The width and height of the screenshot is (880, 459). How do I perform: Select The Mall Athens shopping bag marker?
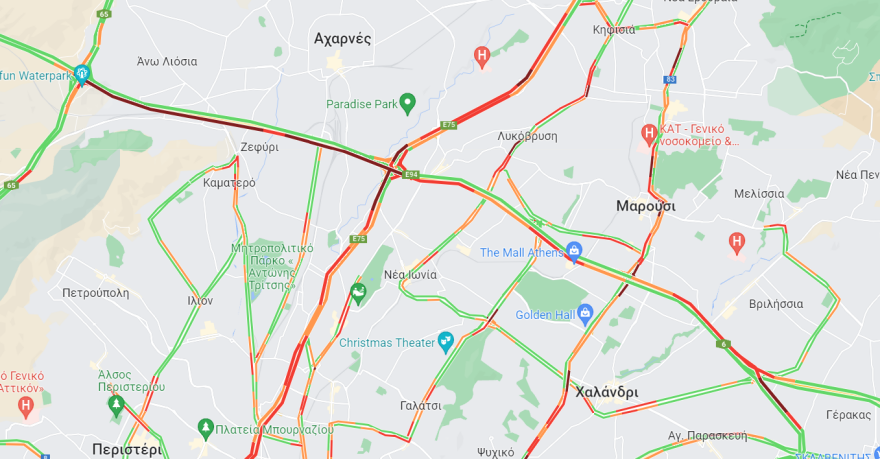[x=574, y=251]
